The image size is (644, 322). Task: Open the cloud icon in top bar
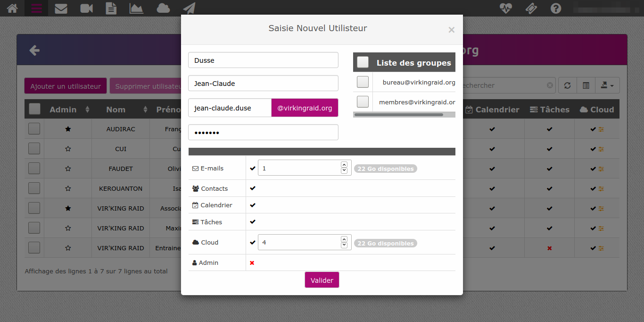click(x=163, y=8)
